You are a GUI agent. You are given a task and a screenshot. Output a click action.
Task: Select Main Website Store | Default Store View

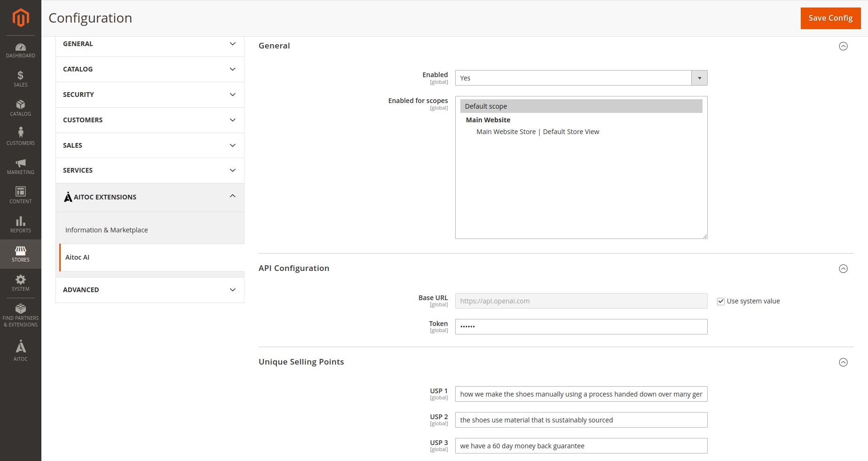(537, 132)
